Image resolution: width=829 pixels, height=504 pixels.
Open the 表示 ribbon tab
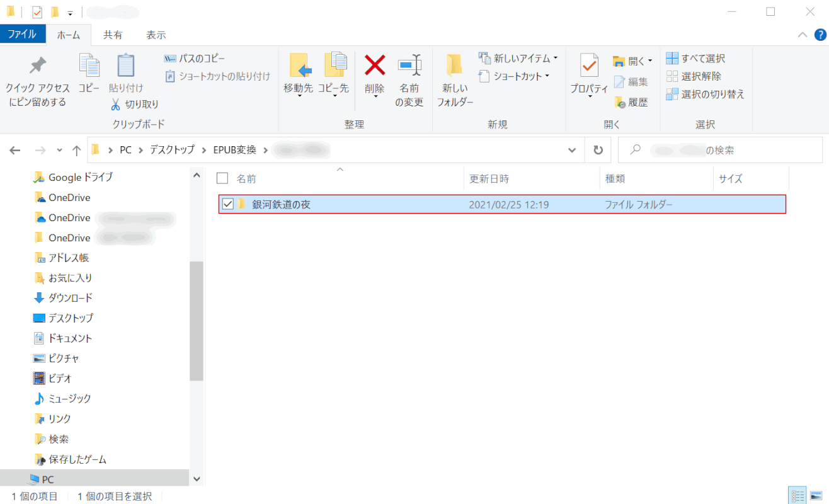point(156,35)
